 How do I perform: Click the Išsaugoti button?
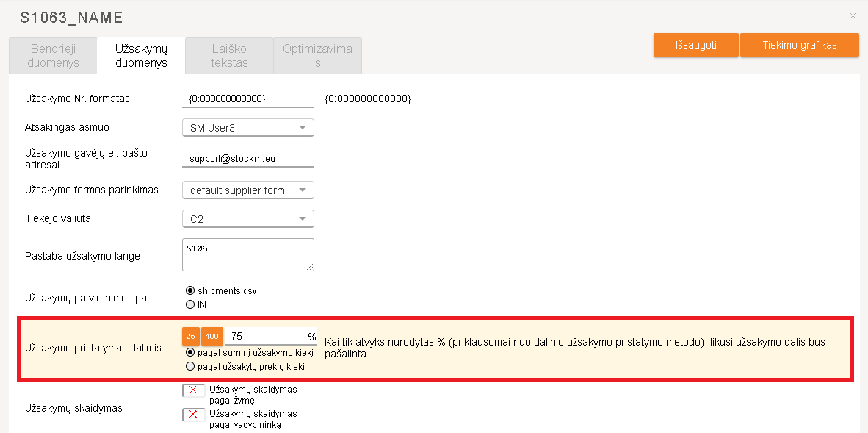pos(695,45)
